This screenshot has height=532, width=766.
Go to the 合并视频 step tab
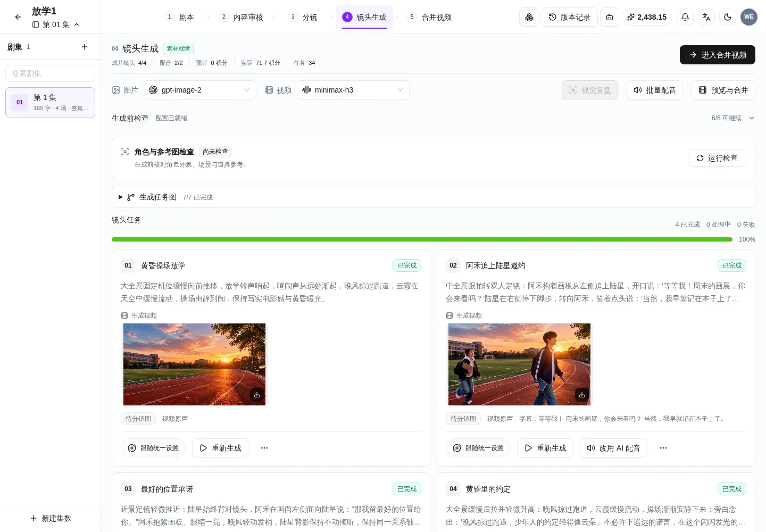coord(430,17)
